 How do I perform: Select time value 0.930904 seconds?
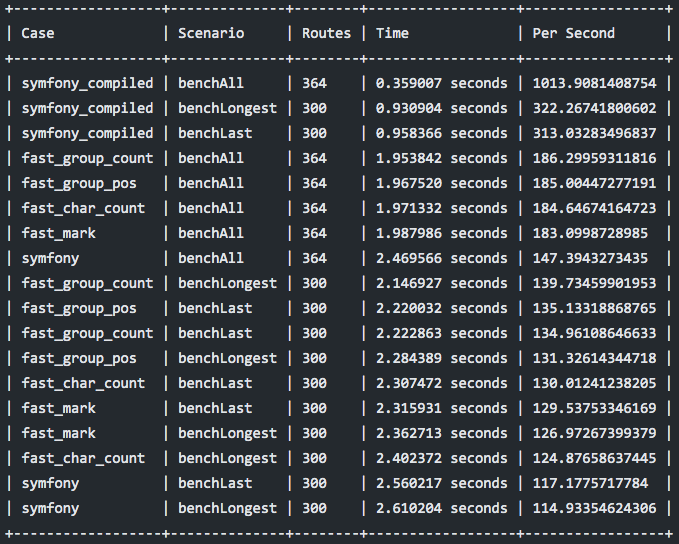tap(442, 108)
